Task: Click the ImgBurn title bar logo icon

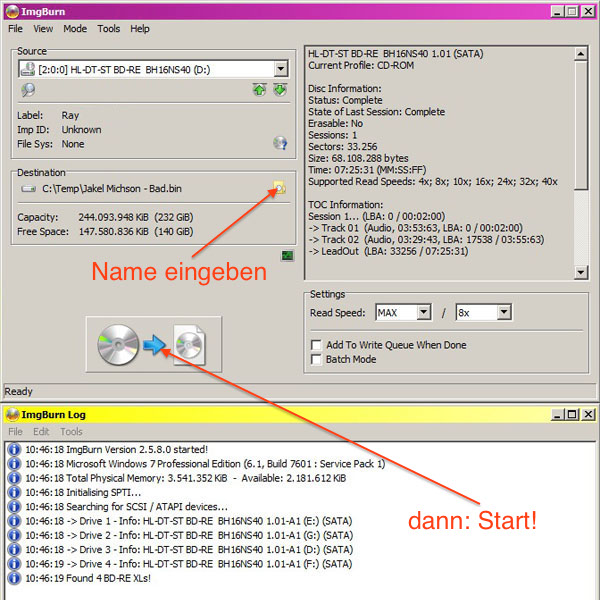Action: (x=12, y=11)
